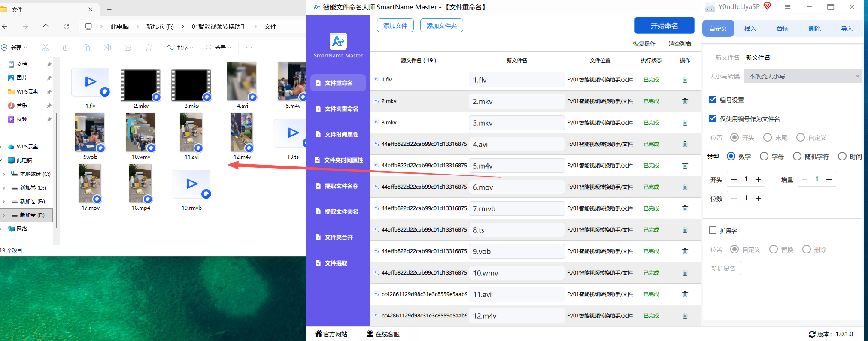
Task: Switch to the 删除 tab
Action: tap(815, 29)
